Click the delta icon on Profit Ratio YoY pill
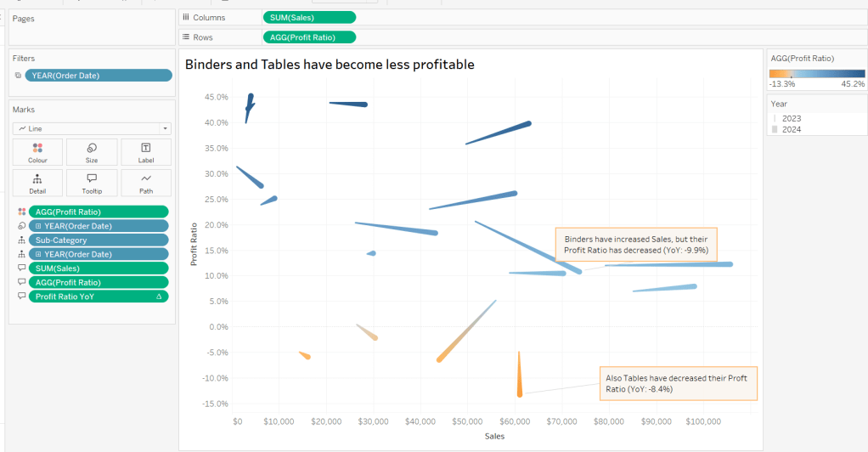The image size is (868, 452). pos(159,297)
